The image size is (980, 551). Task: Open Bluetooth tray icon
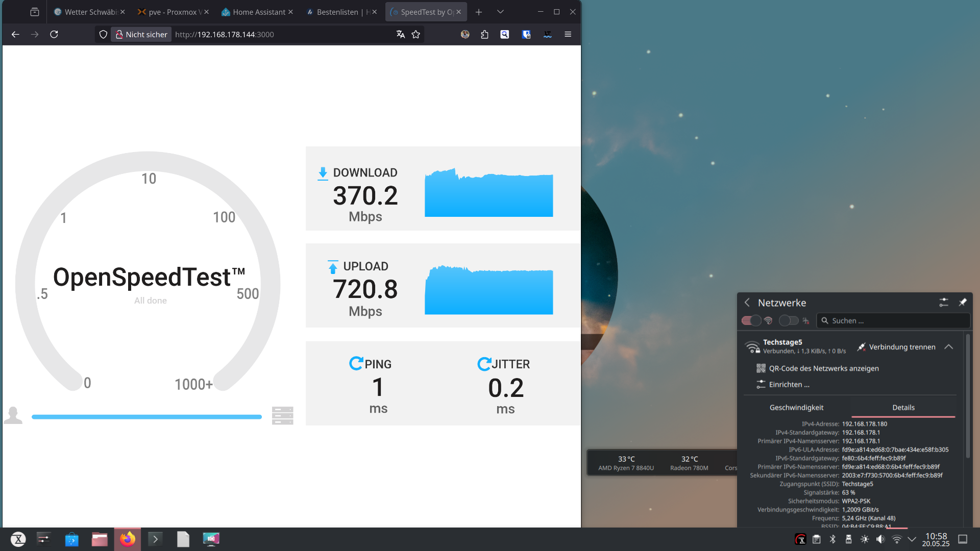click(x=832, y=539)
